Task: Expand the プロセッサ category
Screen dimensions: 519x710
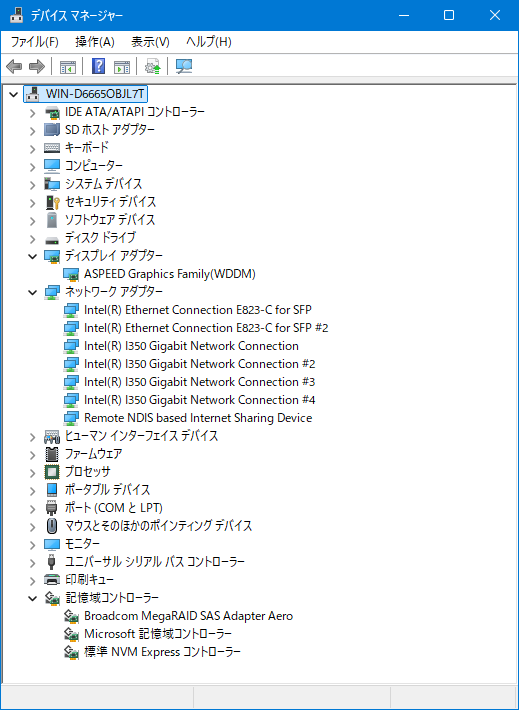Action: pyautogui.click(x=33, y=473)
